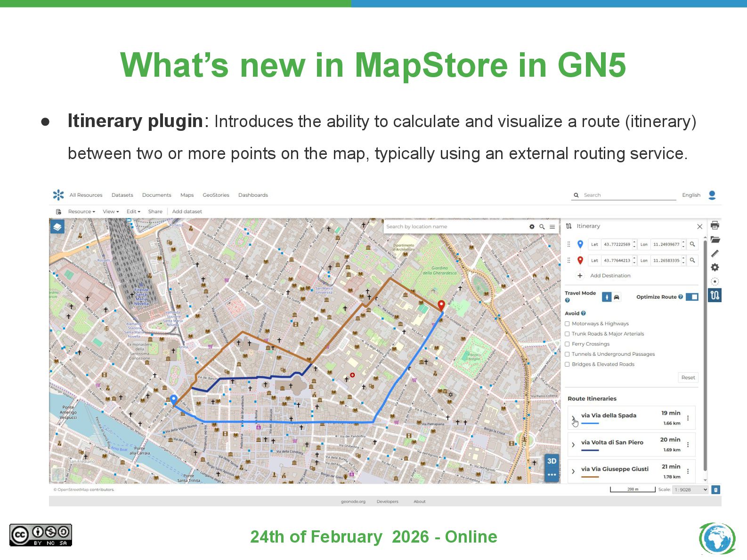
Task: Click the blue icon right of scale selector
Action: pyautogui.click(x=716, y=490)
